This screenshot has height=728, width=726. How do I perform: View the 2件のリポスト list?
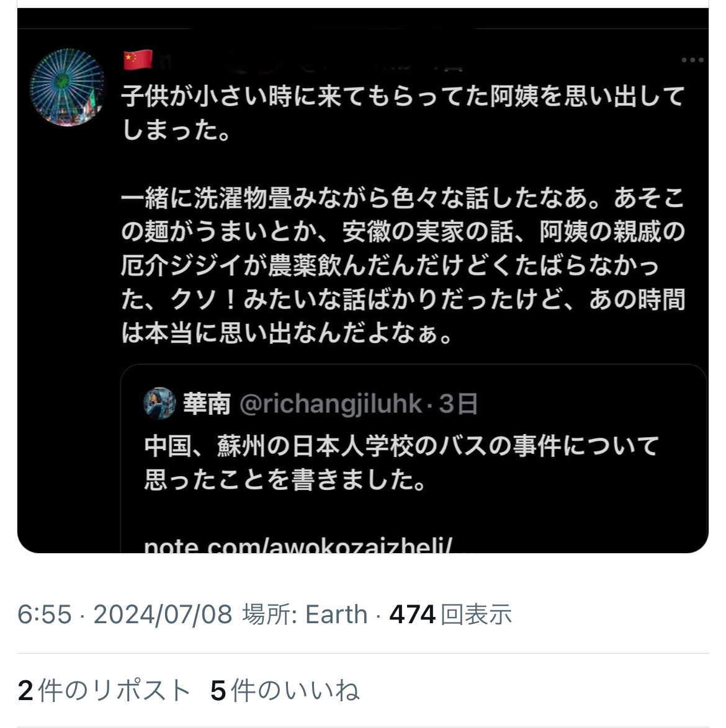(104, 690)
